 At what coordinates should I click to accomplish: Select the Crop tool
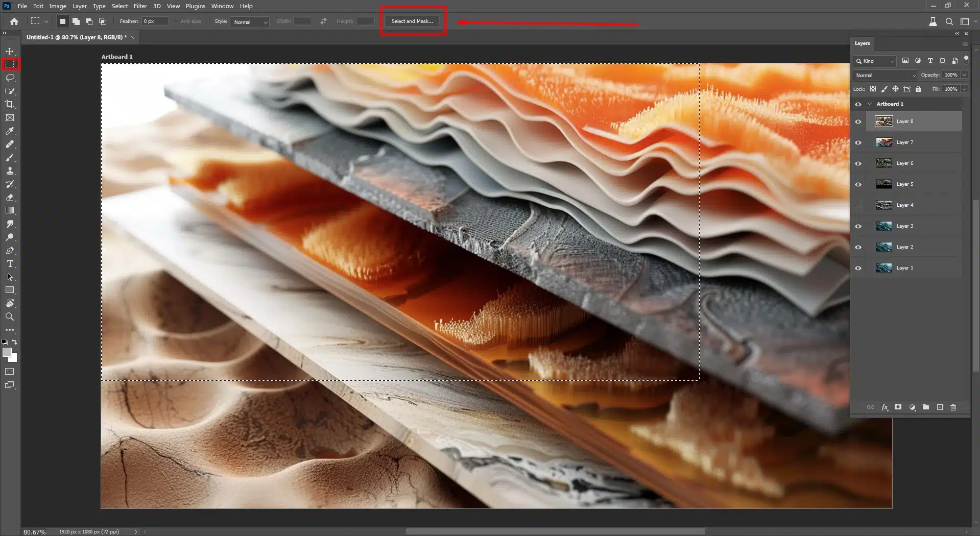(10, 104)
